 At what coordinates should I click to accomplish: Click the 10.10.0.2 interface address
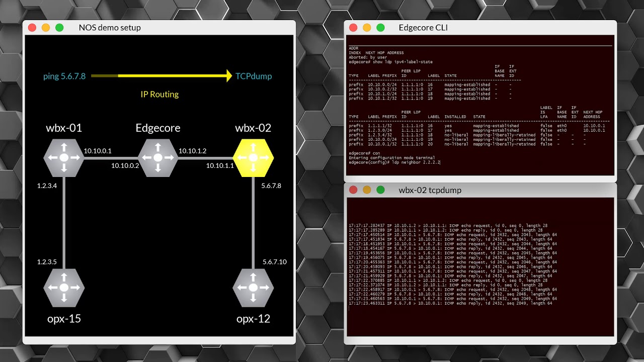point(125,166)
